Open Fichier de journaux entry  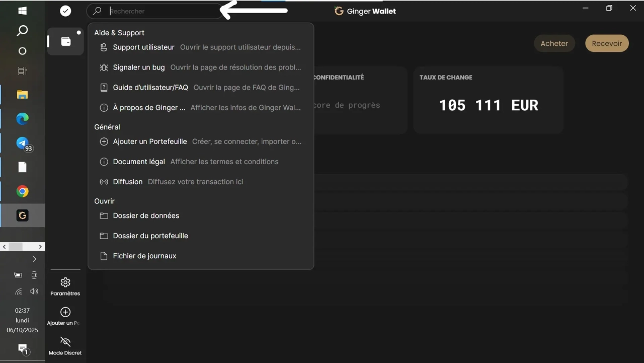click(x=201, y=256)
